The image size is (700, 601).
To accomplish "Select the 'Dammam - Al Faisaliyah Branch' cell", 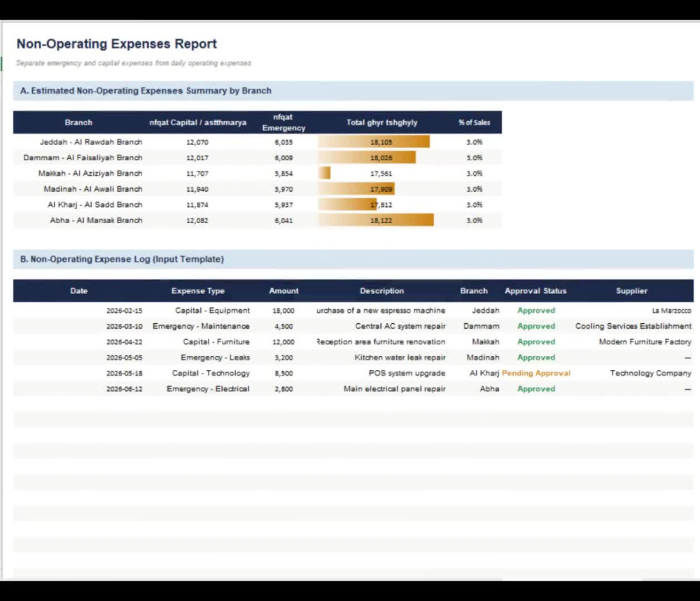I will pos(83,157).
